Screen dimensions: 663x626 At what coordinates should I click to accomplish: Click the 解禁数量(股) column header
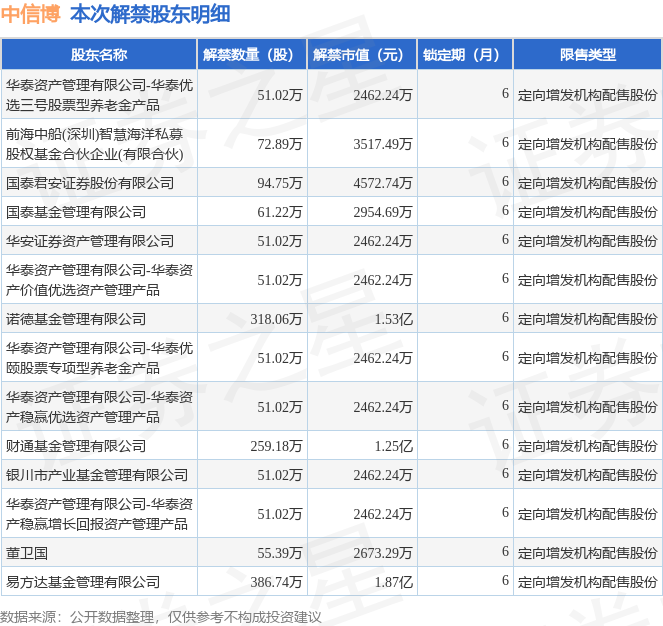(x=252, y=55)
